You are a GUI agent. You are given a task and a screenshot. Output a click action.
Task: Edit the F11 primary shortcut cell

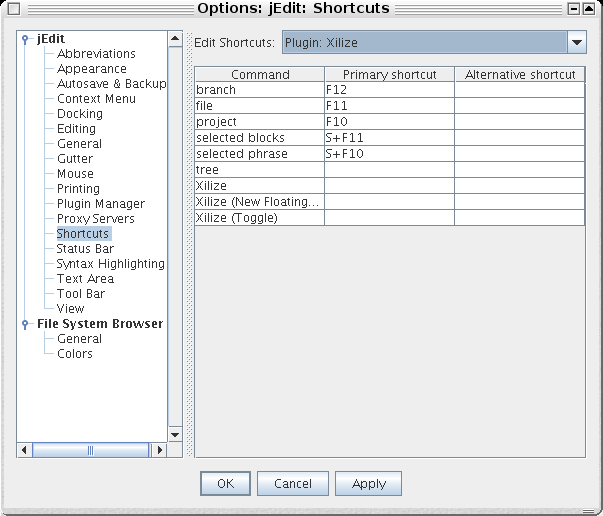[x=390, y=105]
